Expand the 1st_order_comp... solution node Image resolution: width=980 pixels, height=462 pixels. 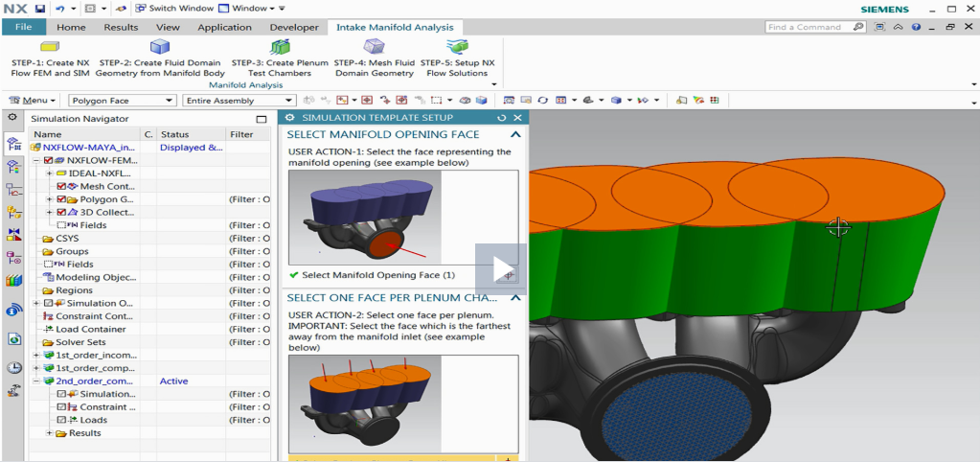36,368
